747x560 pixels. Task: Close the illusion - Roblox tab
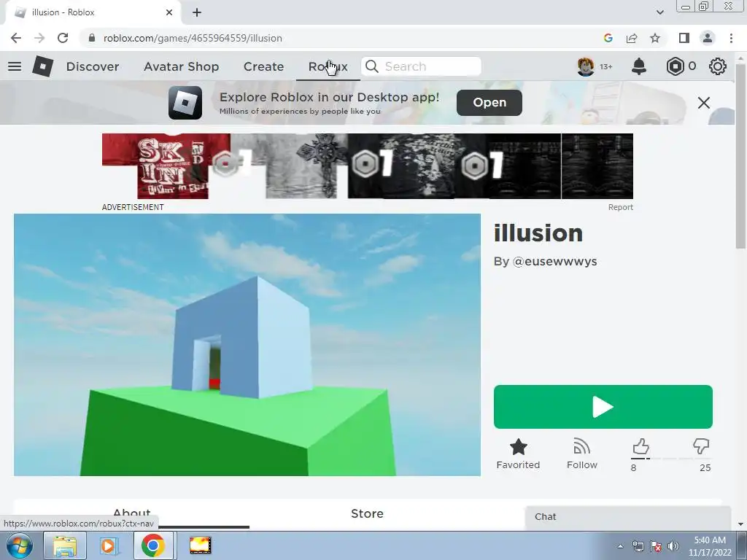[x=169, y=12]
